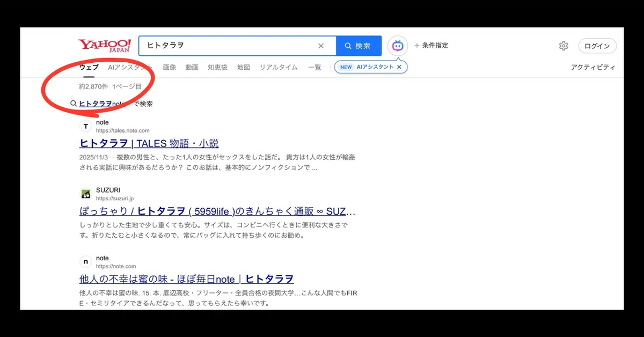Click the magnifier icon beside ヒトタラヲnote
Viewport: 644px width, 337px height.
click(x=74, y=104)
